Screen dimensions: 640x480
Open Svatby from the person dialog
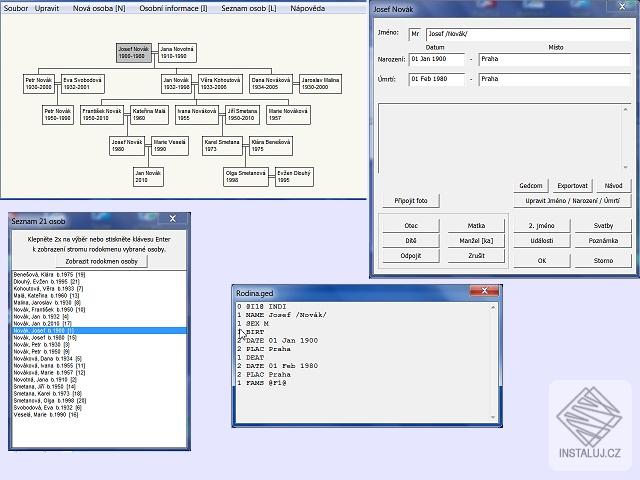(603, 226)
